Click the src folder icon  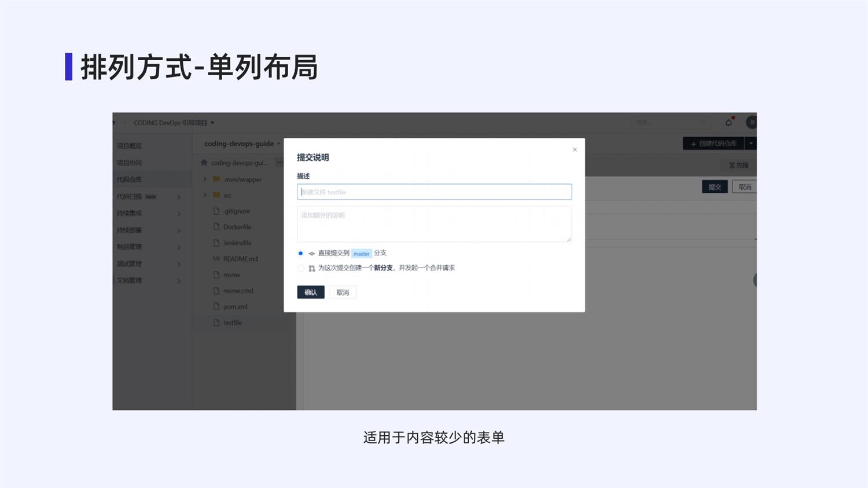[216, 195]
